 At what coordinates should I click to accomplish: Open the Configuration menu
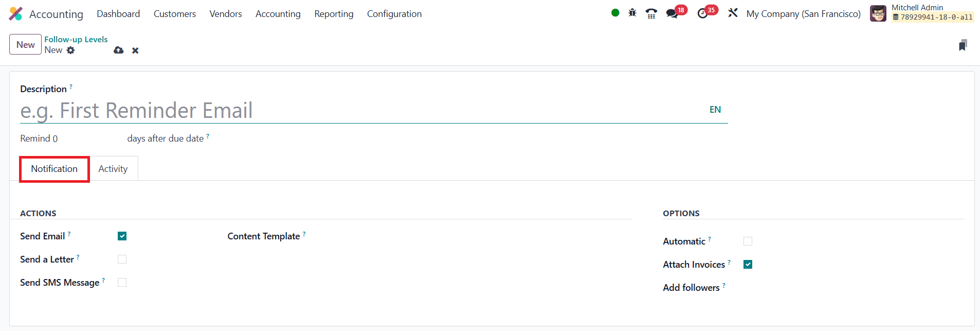pos(394,14)
